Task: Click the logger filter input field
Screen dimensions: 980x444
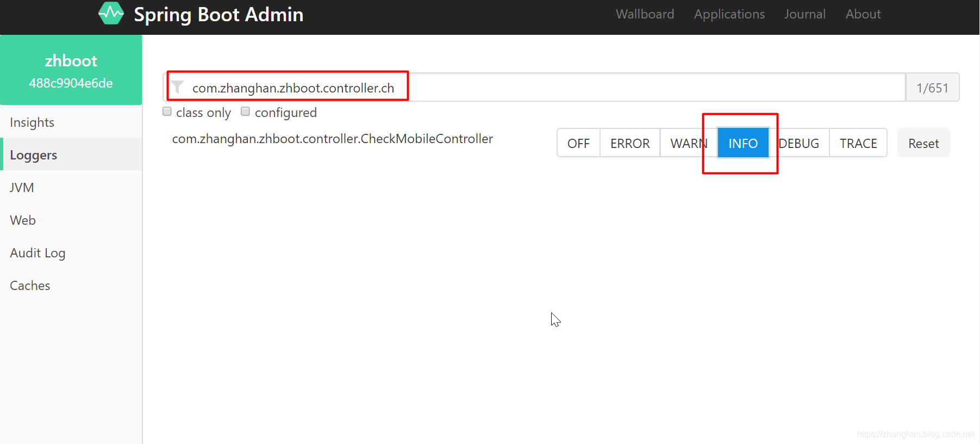Action: click(x=534, y=87)
